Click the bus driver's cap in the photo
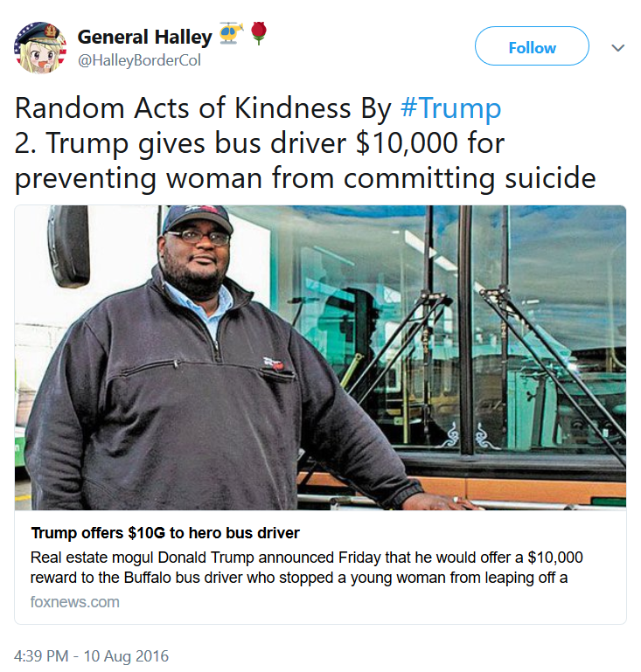This screenshot has height=672, width=641. 198,218
